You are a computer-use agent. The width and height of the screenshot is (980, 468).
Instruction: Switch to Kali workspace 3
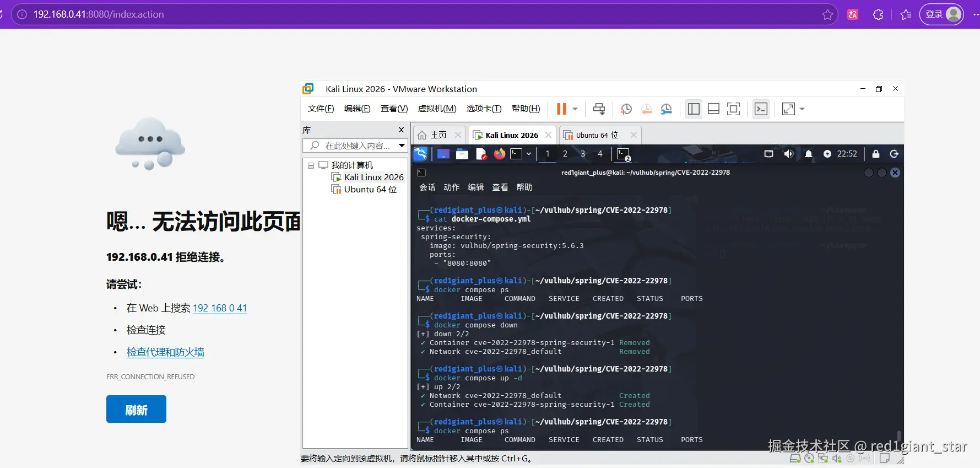583,154
